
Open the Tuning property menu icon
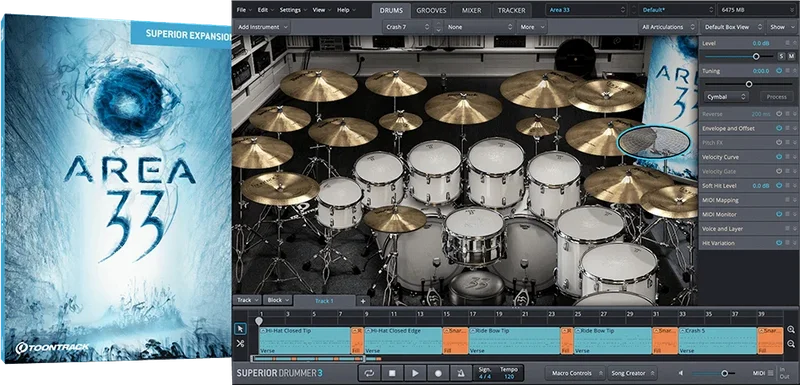[x=788, y=71]
